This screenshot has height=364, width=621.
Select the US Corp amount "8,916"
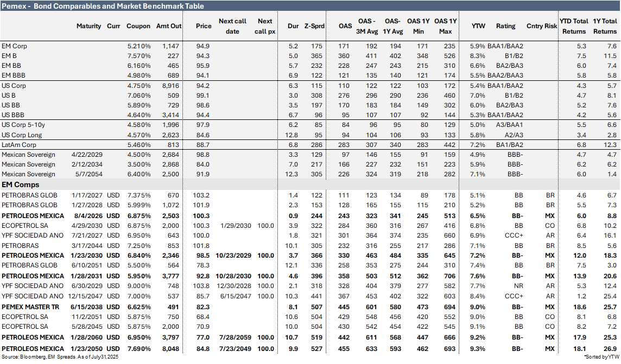click(x=170, y=86)
